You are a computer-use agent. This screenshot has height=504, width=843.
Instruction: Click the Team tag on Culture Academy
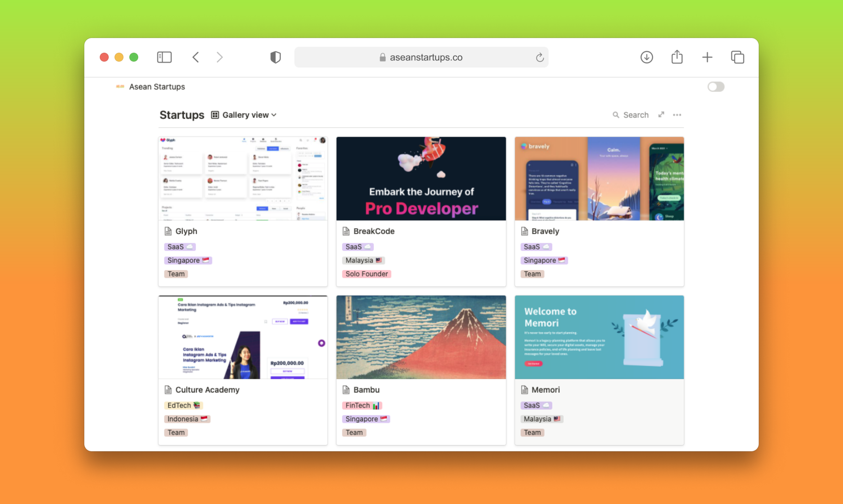[x=176, y=432]
